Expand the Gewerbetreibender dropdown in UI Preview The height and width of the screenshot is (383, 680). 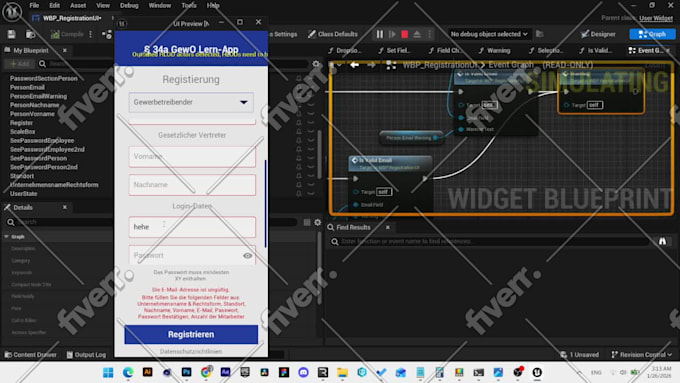(191, 102)
